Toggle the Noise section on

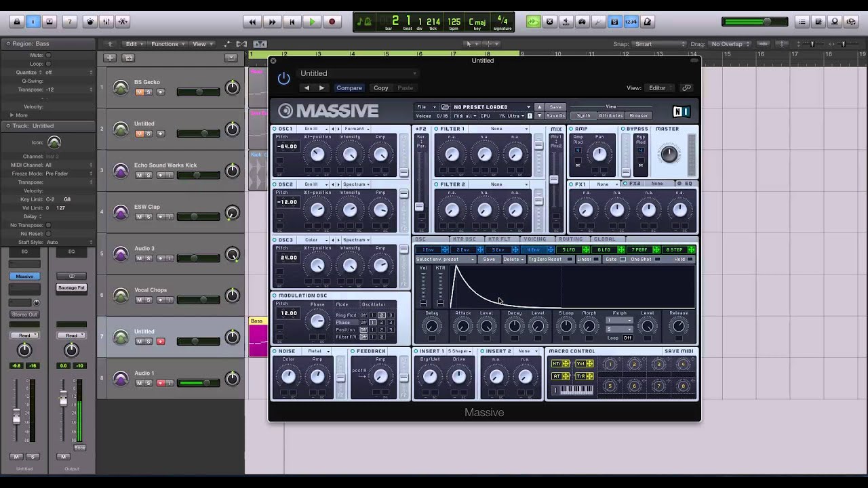[x=275, y=351]
